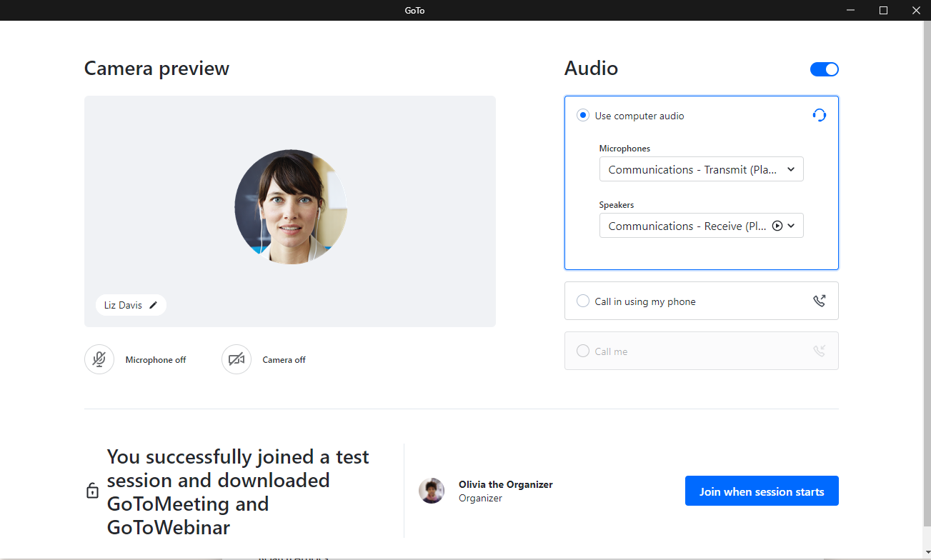Click the Olivia the Organizer name

pos(506,484)
